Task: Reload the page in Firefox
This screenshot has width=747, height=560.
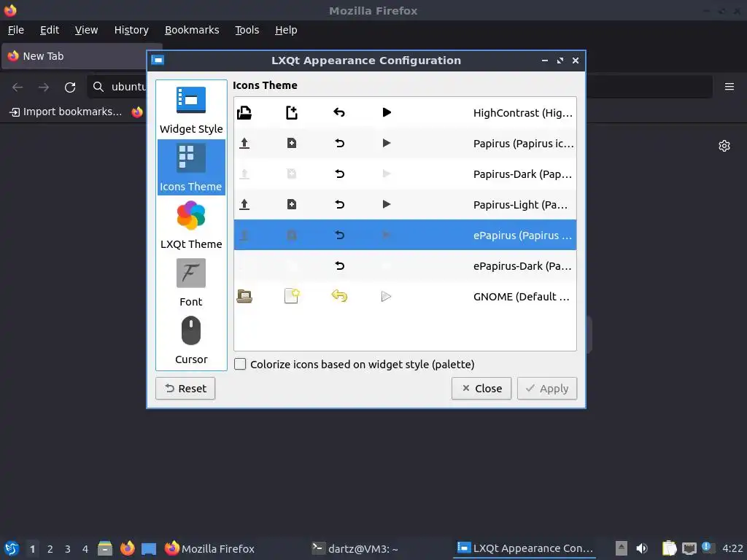Action: (70, 87)
